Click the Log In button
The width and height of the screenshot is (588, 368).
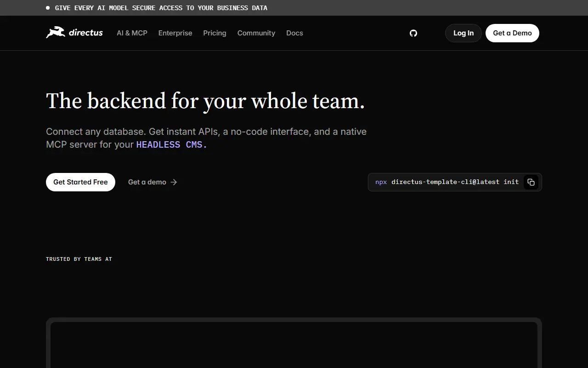(x=463, y=33)
